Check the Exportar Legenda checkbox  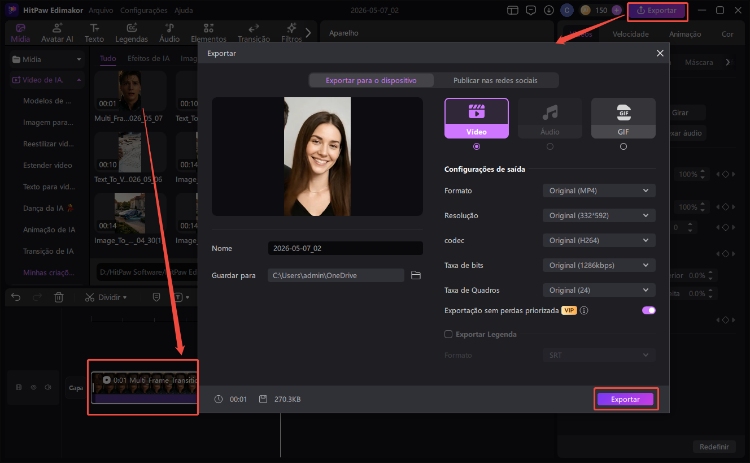pos(448,334)
